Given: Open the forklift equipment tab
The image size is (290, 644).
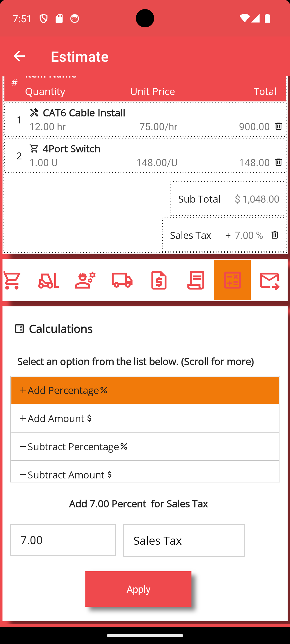Looking at the screenshot, I should coord(49,280).
